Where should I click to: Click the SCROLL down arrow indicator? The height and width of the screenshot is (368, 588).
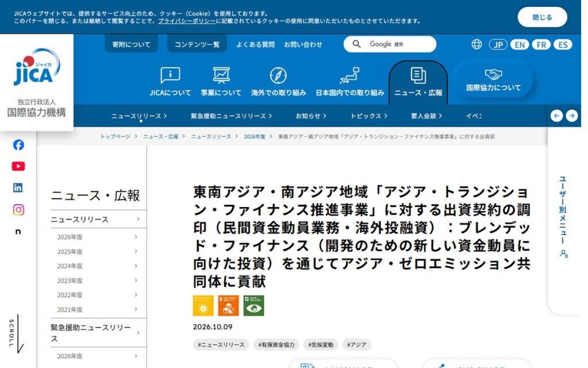click(18, 333)
